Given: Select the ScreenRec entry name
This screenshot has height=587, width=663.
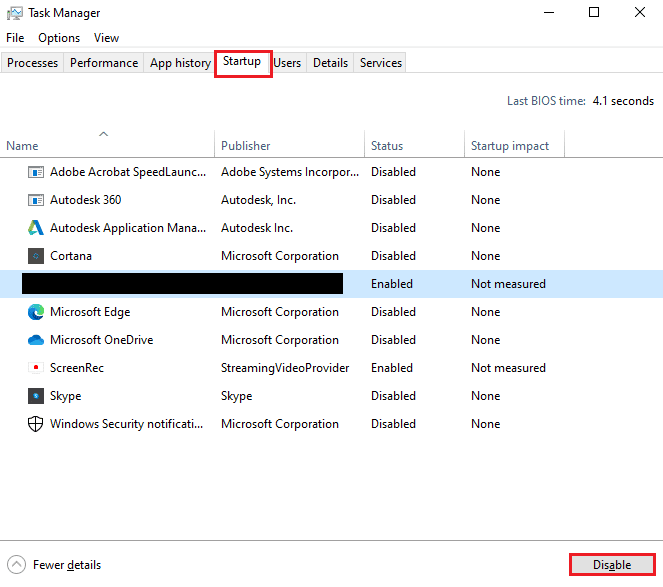Looking at the screenshot, I should click(77, 368).
